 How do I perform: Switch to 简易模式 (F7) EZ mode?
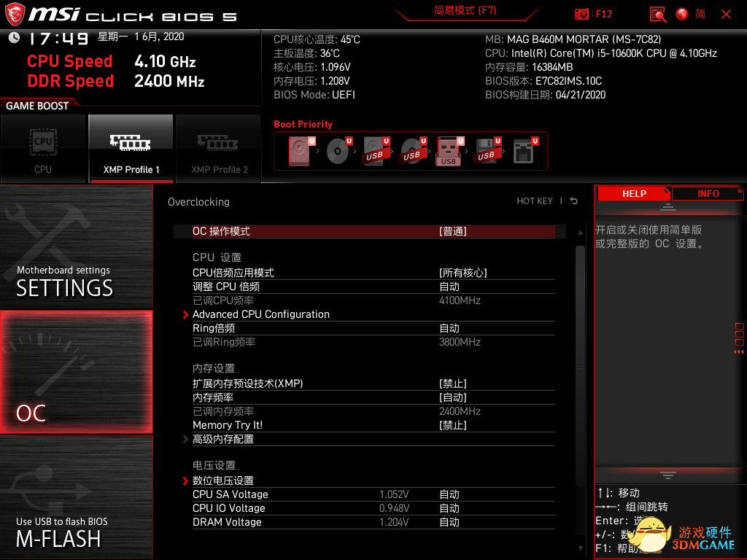[x=465, y=11]
